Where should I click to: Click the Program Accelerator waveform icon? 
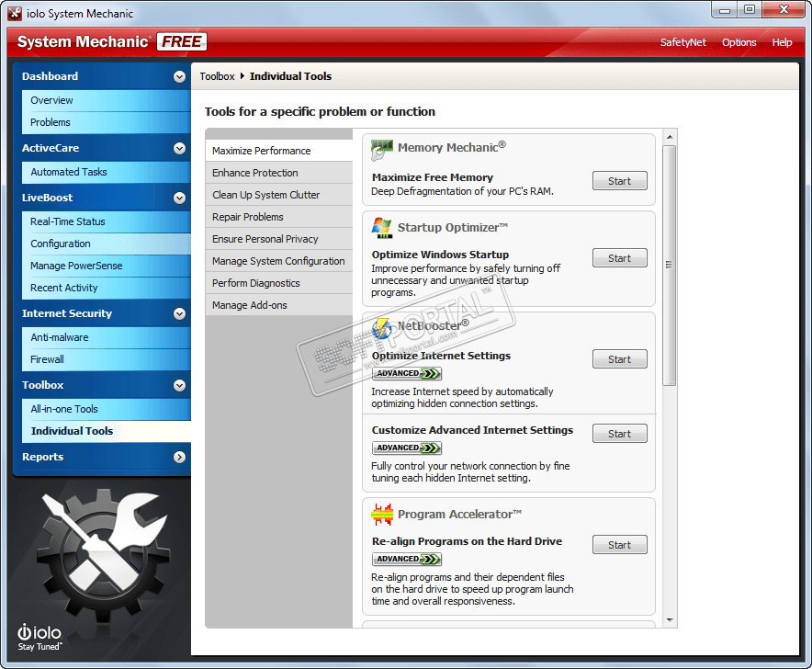tap(382, 515)
